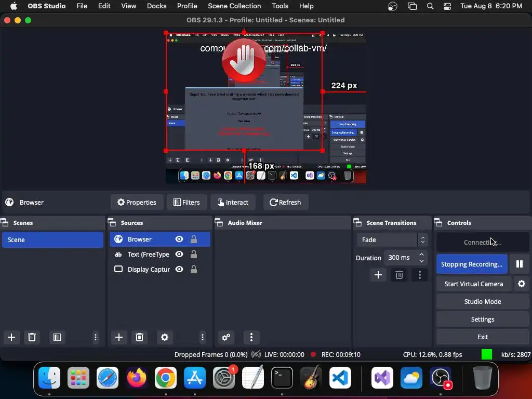Screen dimensions: 532x399
Task: Pop out the Scenes dock icon
Action: pos(4,222)
